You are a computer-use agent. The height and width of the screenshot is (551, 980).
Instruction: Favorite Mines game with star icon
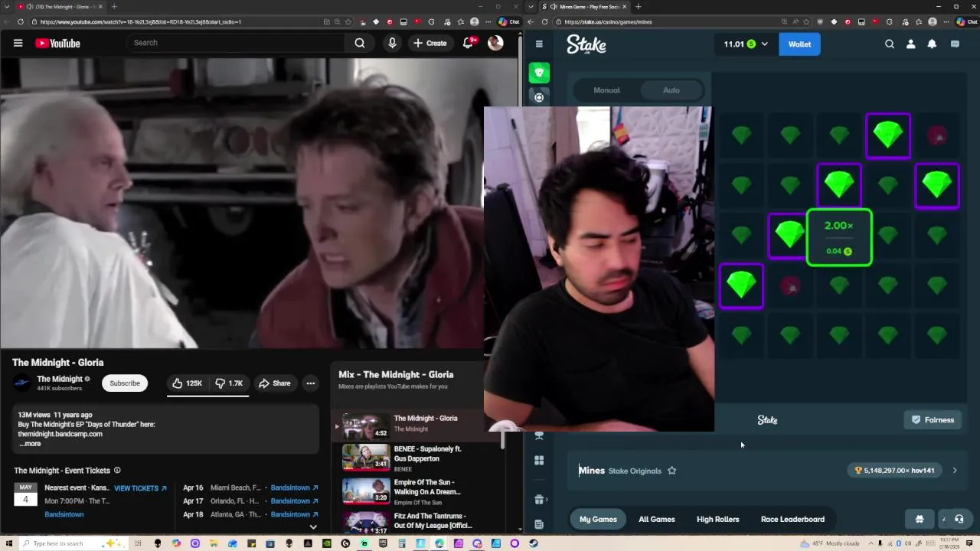pos(671,471)
